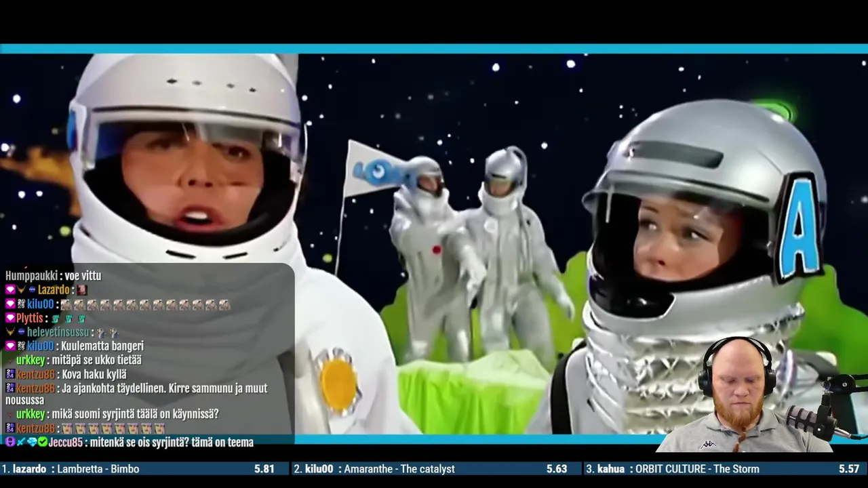Screen dimensions: 868x488
Task: Click the chat message 'Kuulematta bangeri'
Action: click(x=102, y=346)
